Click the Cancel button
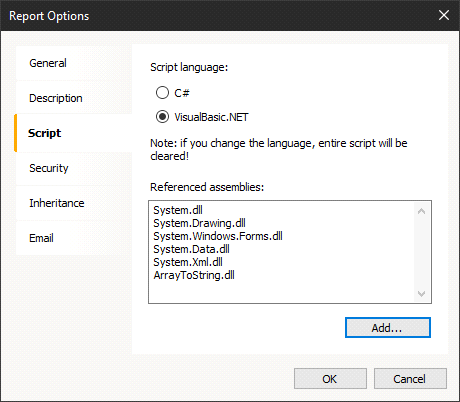 point(410,379)
